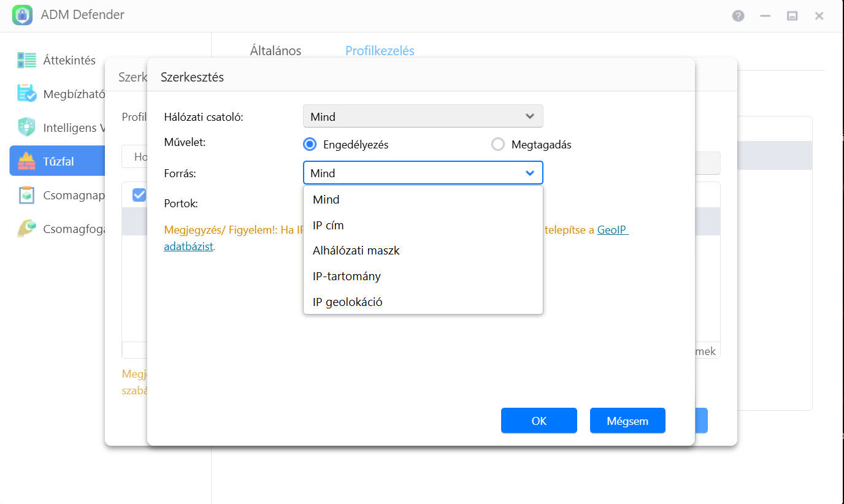Click the ADM Defender app logo icon
This screenshot has width=844, height=504.
(x=22, y=15)
